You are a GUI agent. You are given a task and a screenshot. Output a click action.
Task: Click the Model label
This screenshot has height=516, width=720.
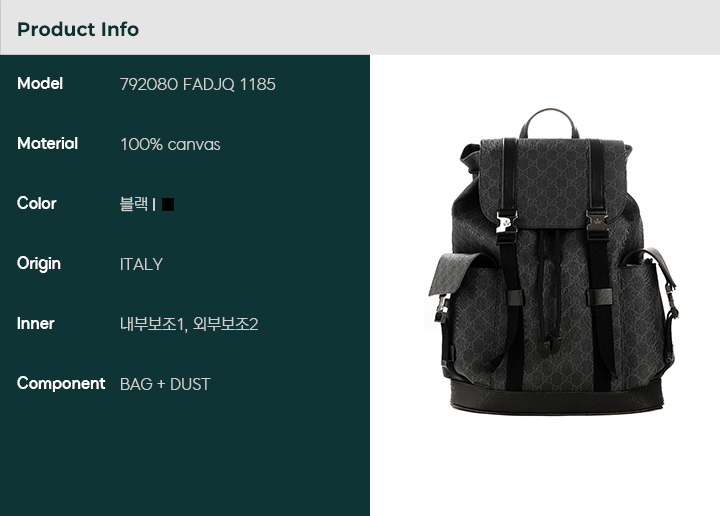(40, 84)
